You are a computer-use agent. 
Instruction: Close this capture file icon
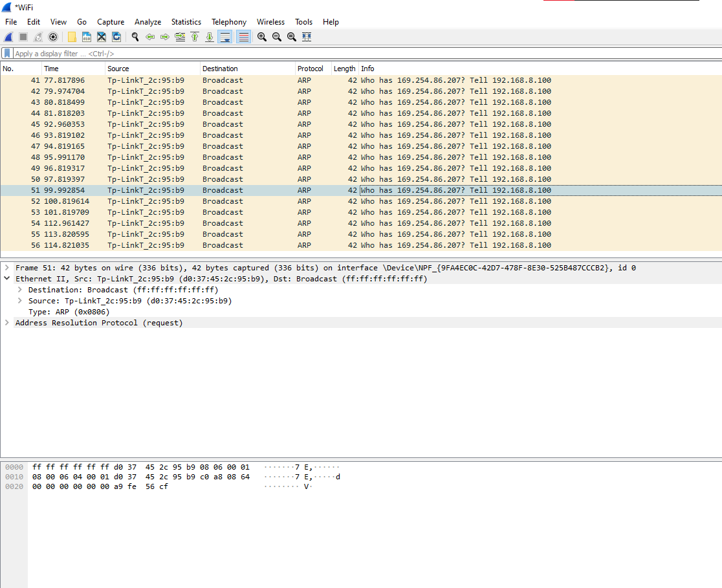(102, 37)
